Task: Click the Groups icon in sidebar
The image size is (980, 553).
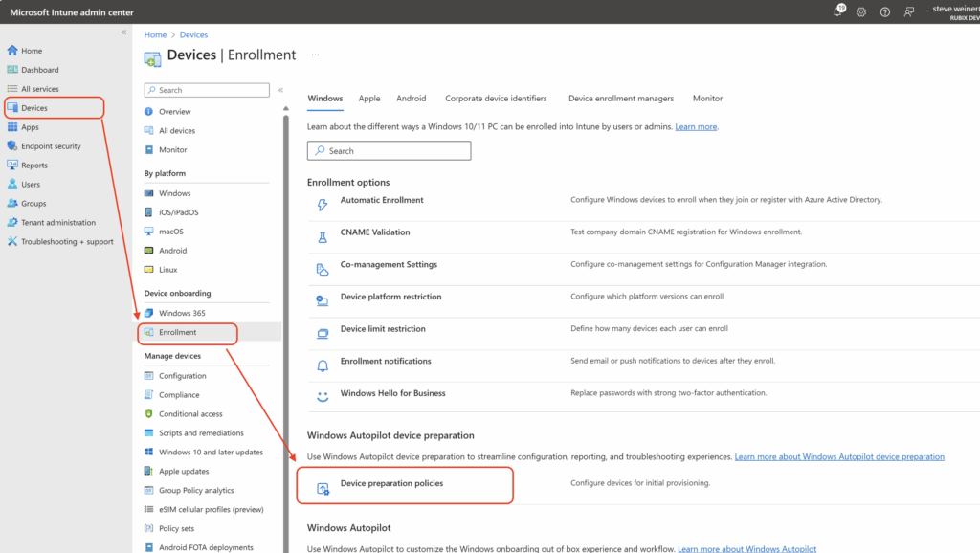Action: click(12, 203)
